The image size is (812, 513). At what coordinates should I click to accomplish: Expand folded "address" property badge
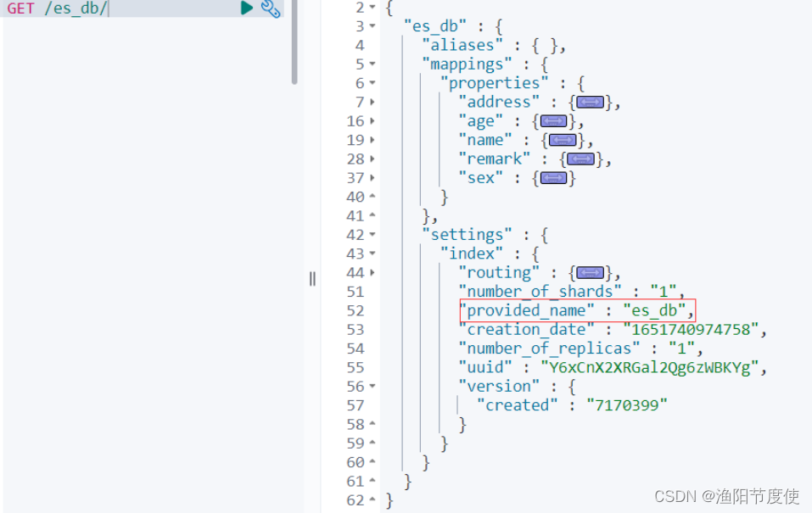pyautogui.click(x=590, y=102)
